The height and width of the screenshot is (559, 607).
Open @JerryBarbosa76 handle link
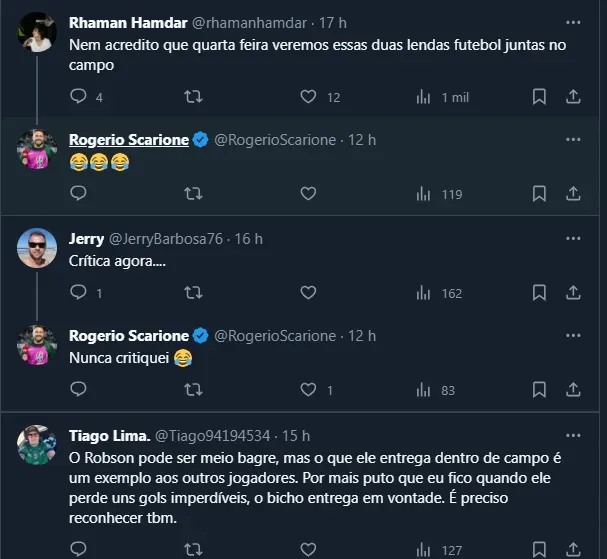coord(164,239)
